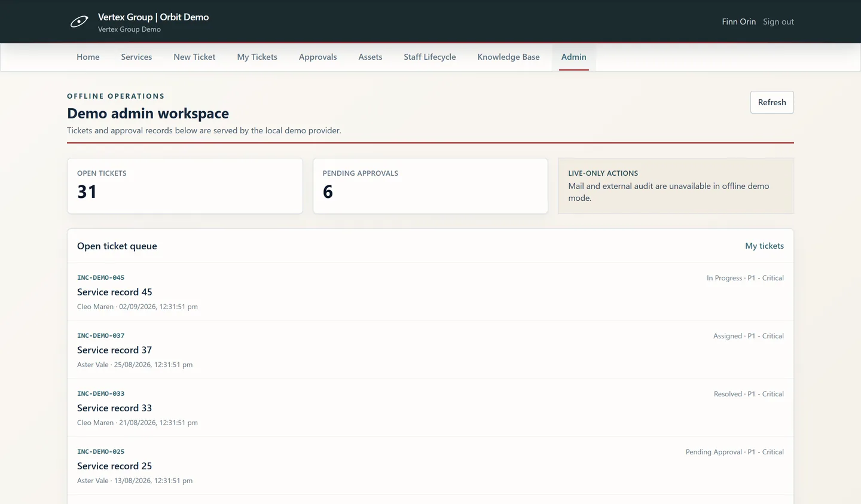
Task: Open the Knowledge Base tab
Action: tap(508, 57)
